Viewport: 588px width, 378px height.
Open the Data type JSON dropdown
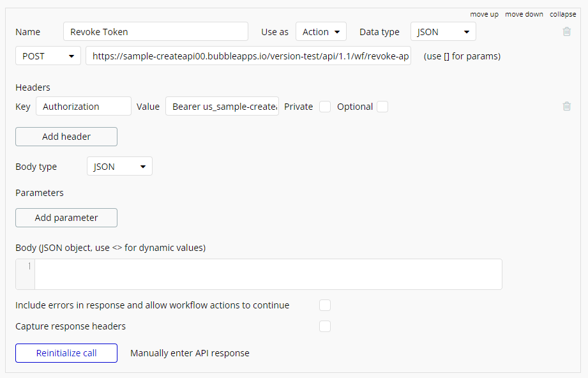click(443, 31)
